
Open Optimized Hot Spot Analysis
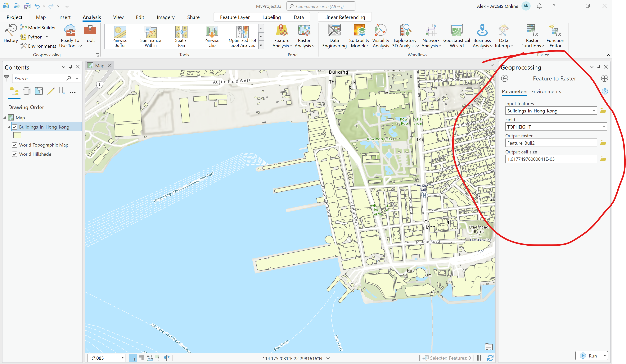242,36
